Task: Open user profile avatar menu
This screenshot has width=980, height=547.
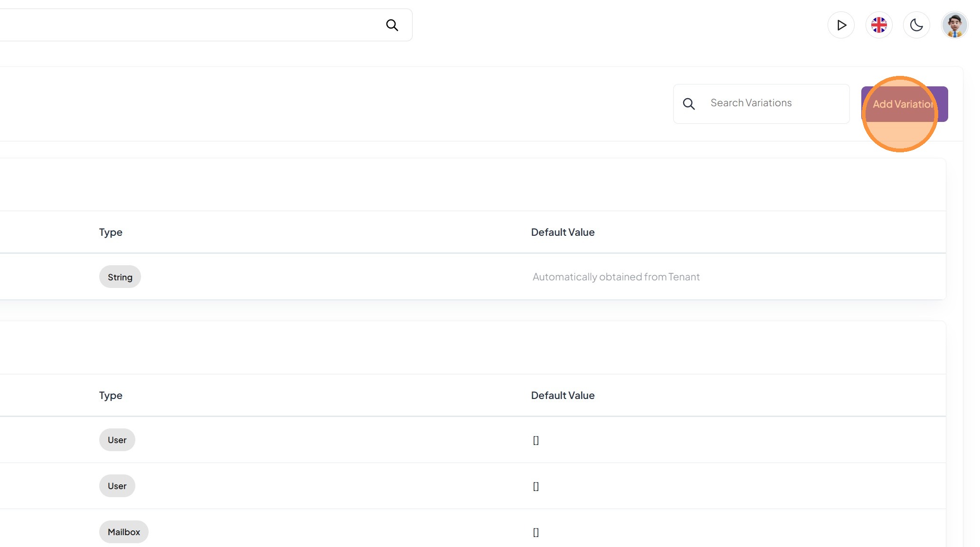Action: (x=954, y=25)
